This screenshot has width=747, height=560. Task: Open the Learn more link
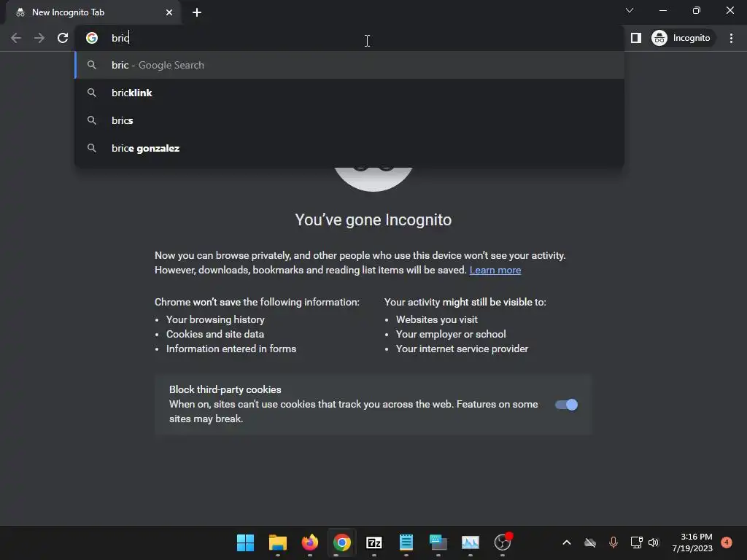tap(495, 270)
